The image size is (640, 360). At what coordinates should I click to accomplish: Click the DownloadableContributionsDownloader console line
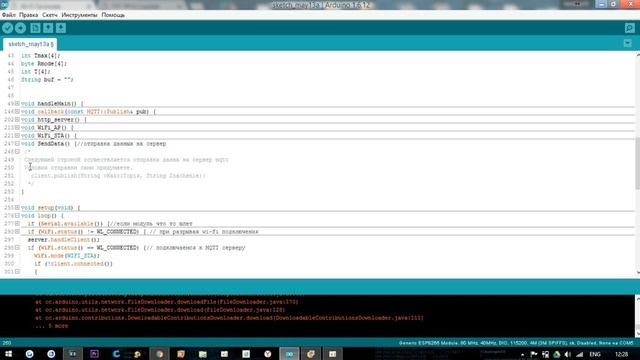coord(229,318)
